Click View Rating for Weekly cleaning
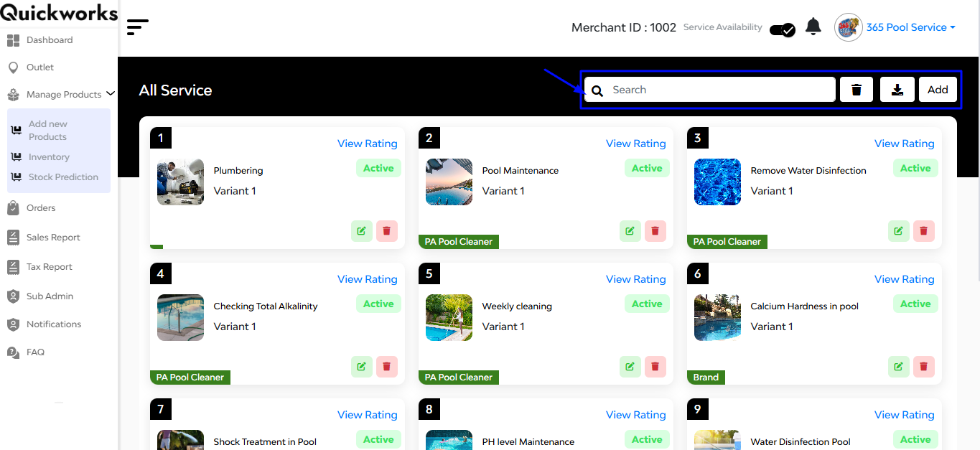The width and height of the screenshot is (980, 450). 636,279
